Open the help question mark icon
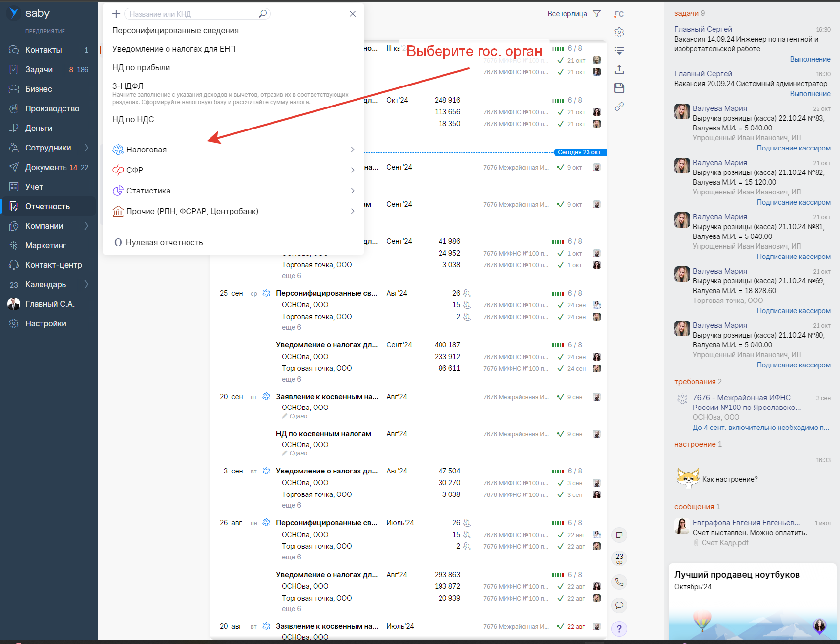Image resolution: width=840 pixels, height=644 pixels. pos(619,629)
